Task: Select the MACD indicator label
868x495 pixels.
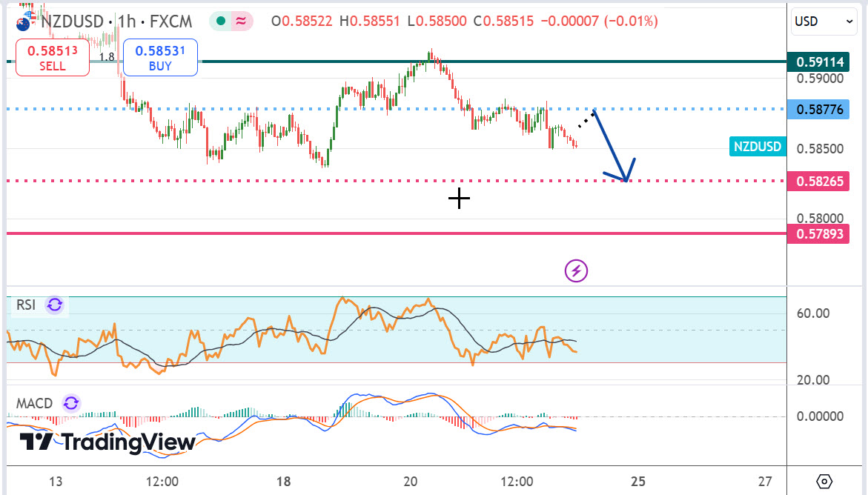Action: point(35,403)
